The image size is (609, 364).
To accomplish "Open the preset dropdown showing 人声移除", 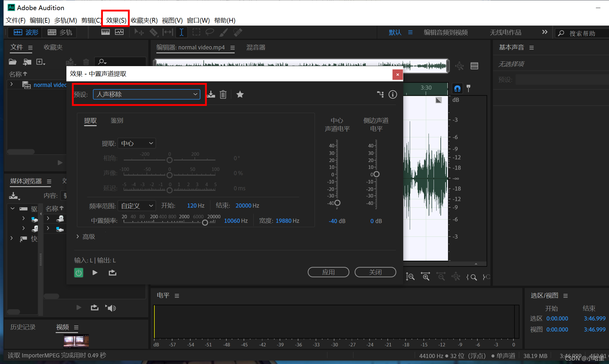I will [x=147, y=94].
